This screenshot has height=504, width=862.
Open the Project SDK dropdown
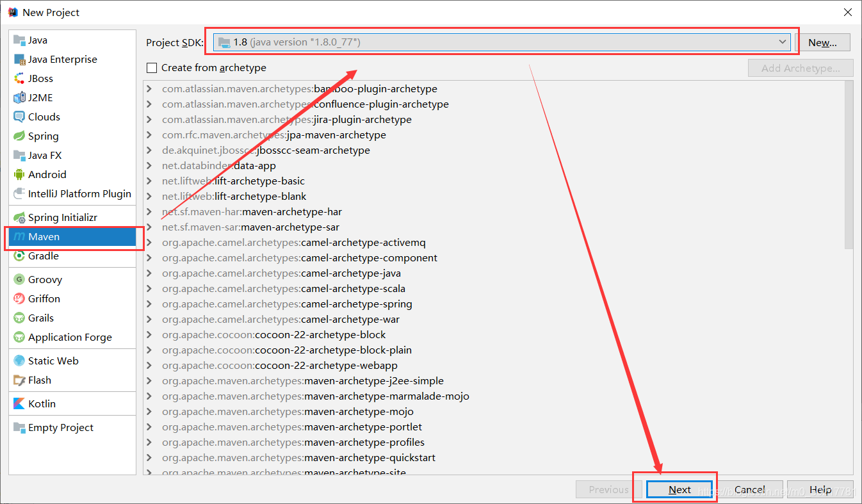(x=502, y=42)
